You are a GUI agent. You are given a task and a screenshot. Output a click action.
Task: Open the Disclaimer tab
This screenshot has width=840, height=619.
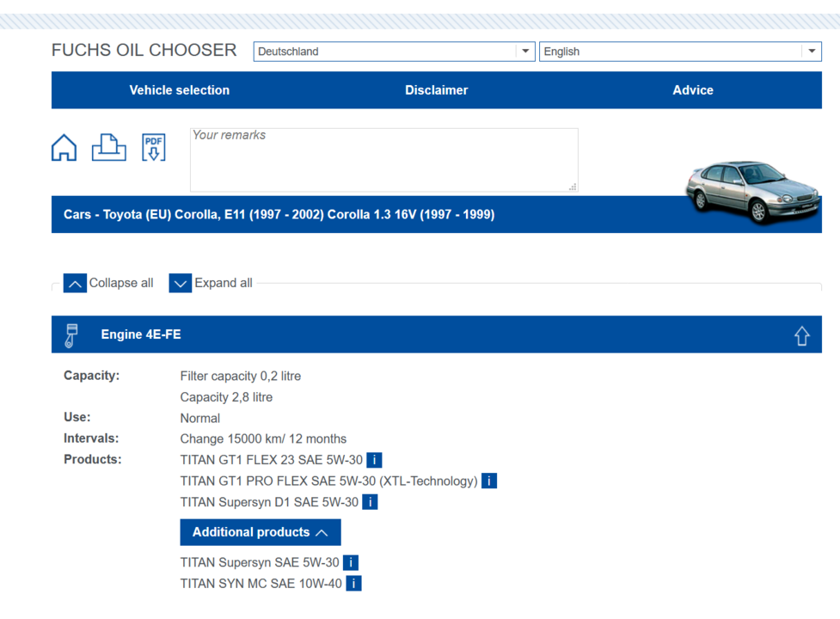point(437,90)
